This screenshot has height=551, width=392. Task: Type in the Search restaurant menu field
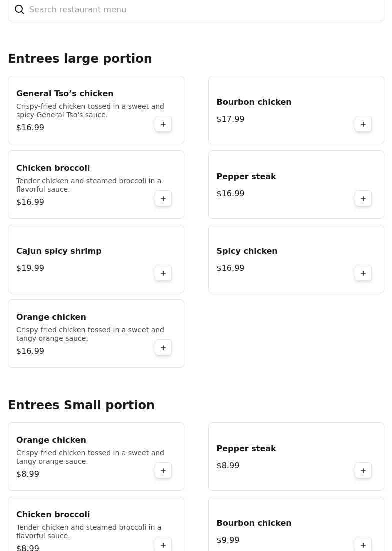click(x=200, y=10)
